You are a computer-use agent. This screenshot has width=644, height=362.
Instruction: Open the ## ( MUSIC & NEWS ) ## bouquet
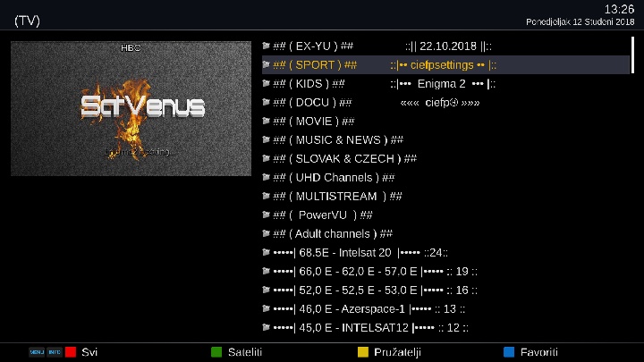coord(445,140)
